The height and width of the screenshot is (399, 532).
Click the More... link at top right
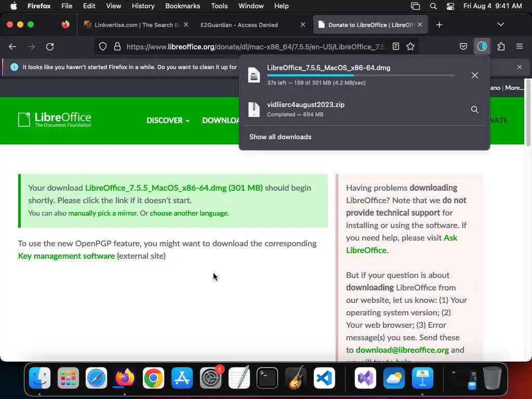[x=514, y=87]
